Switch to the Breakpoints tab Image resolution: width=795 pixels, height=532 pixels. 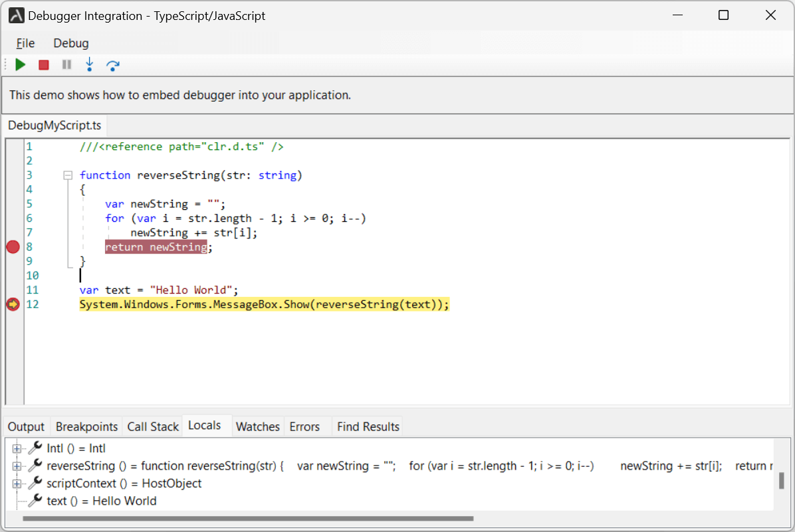click(x=86, y=426)
